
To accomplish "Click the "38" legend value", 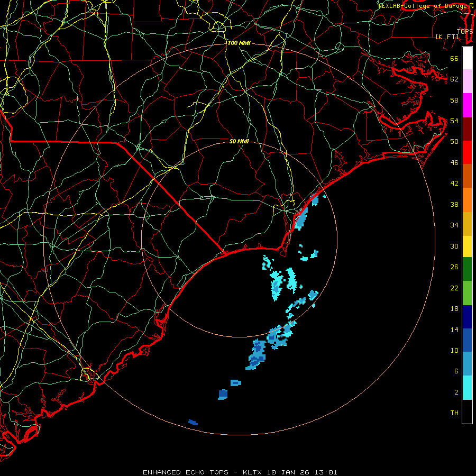I will pyautogui.click(x=454, y=204).
